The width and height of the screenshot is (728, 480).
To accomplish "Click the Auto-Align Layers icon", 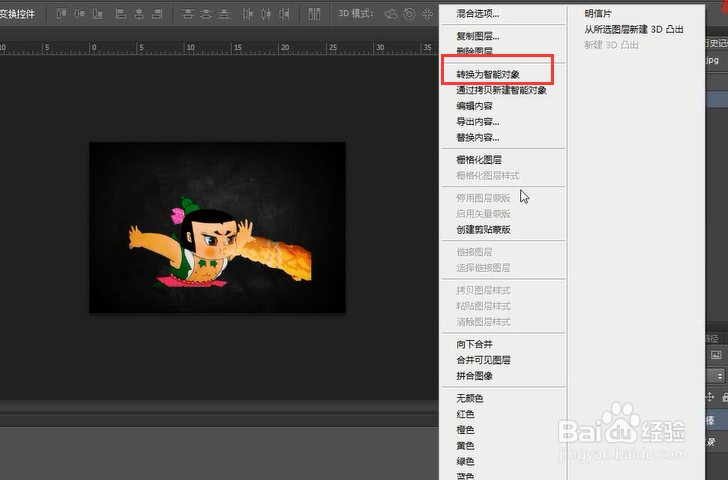I will click(x=314, y=14).
